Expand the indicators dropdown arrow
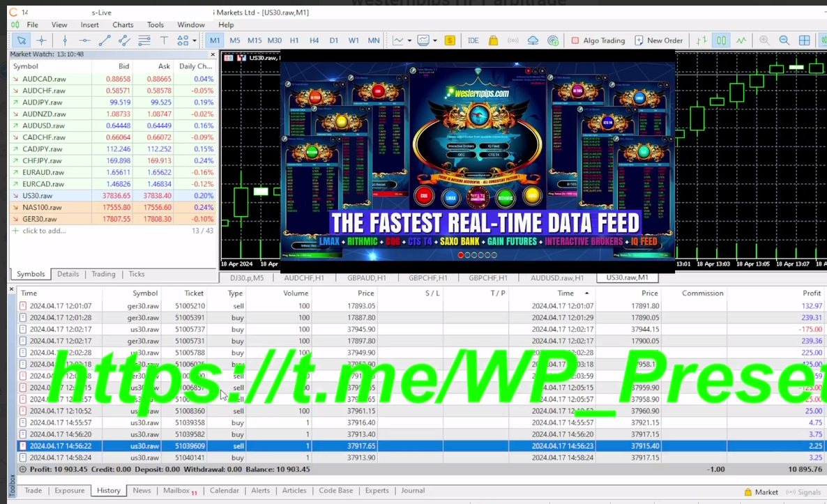827x504 pixels. (434, 40)
